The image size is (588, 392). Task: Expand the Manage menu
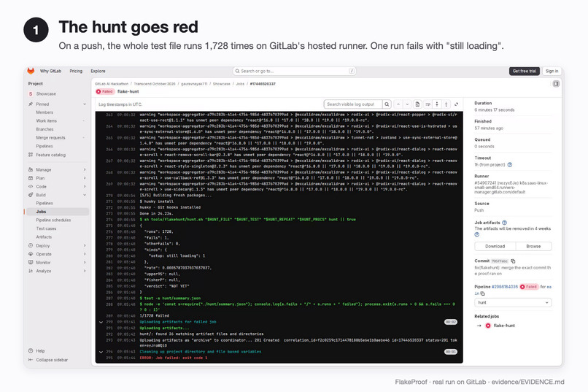(85, 169)
